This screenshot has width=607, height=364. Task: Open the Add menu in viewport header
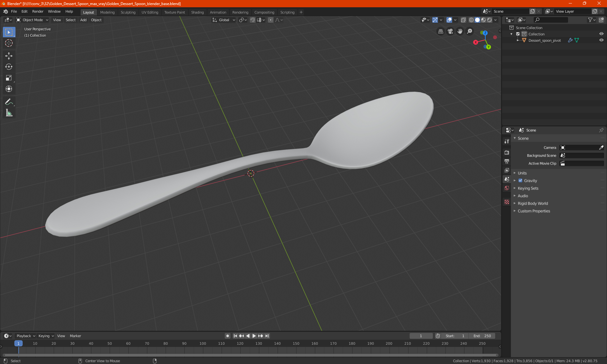click(83, 20)
